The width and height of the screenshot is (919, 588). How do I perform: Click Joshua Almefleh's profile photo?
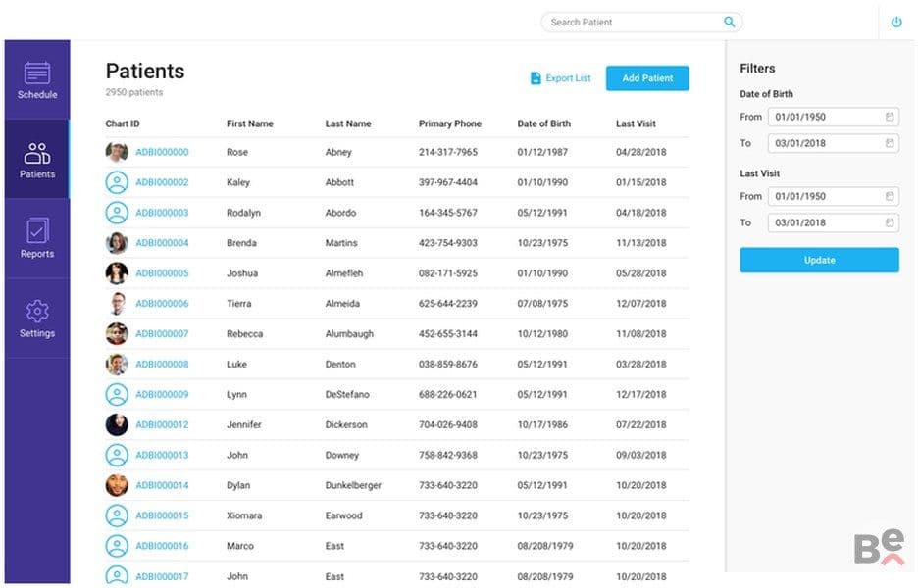point(117,272)
